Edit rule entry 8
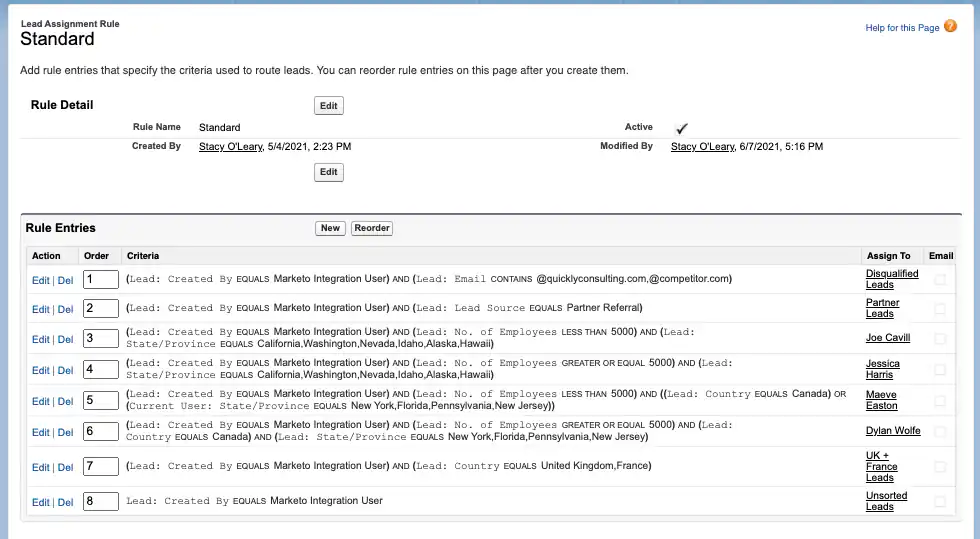The width and height of the screenshot is (980, 539). tap(41, 502)
